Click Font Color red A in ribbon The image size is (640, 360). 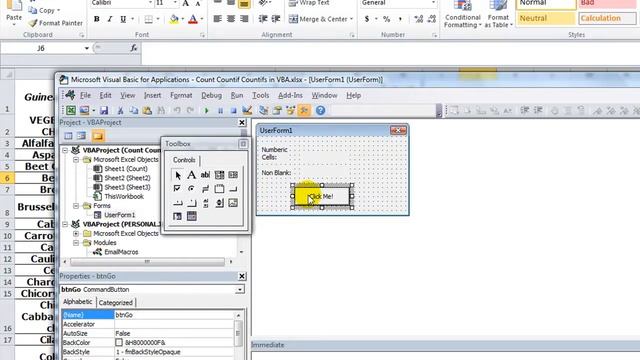pos(193,19)
